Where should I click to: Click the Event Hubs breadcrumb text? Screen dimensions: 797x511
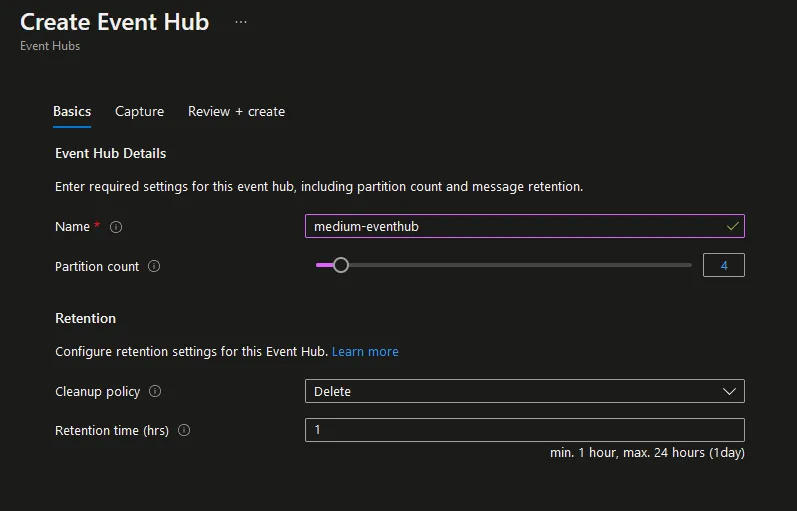50,46
